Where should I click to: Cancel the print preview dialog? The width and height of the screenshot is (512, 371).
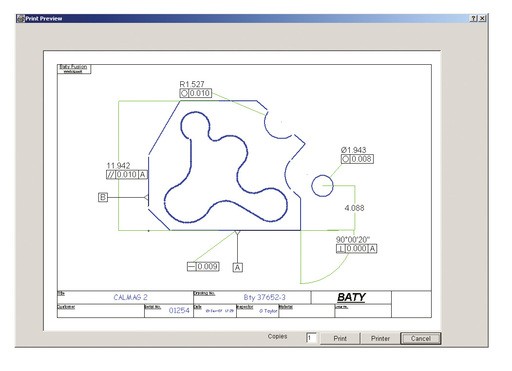pos(421,338)
